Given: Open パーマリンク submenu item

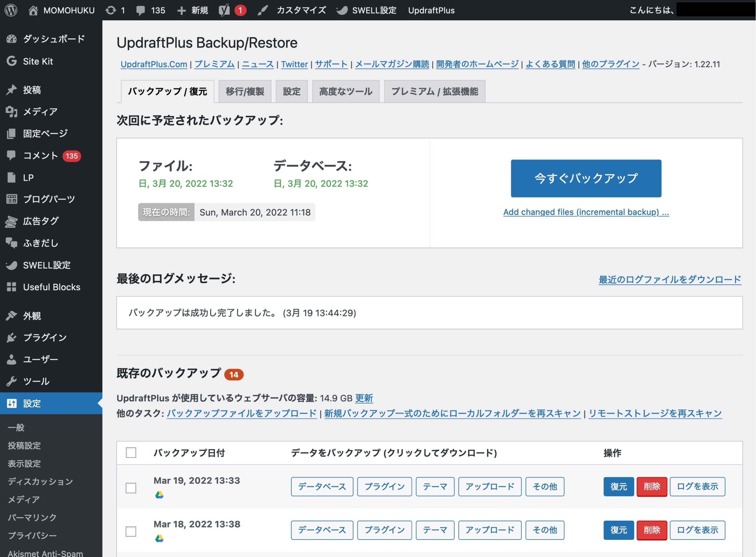Looking at the screenshot, I should tap(32, 517).
